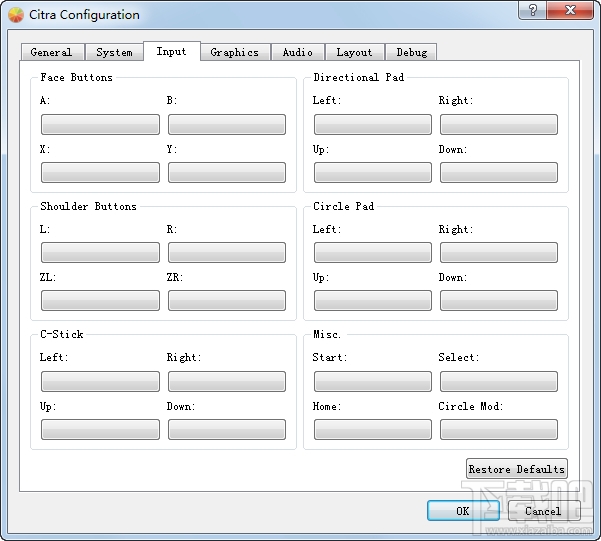
Task: Click the Face Buttons A binding button
Action: 100,124
